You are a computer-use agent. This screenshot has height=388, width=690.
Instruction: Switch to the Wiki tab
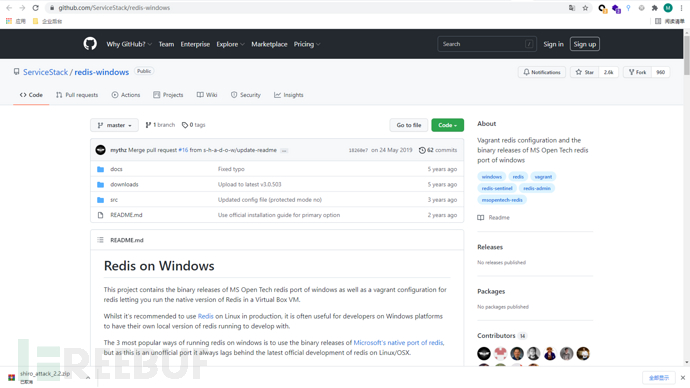[x=207, y=95]
